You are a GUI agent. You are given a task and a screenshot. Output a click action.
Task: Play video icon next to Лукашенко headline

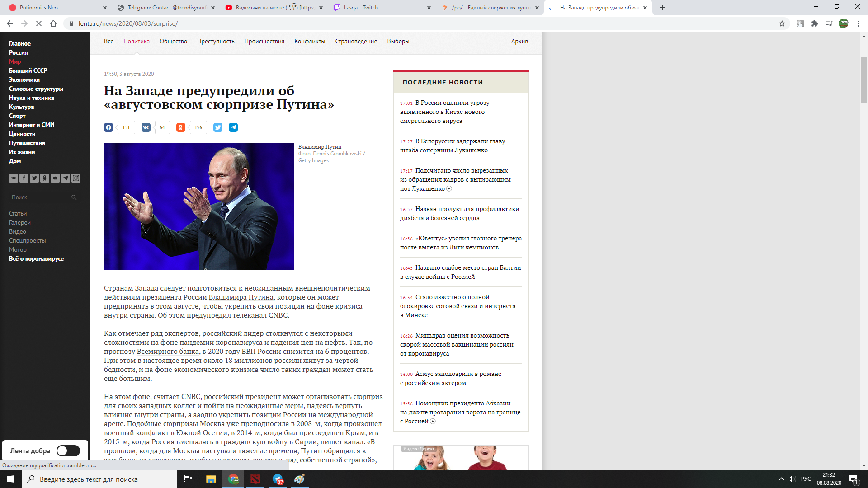click(x=449, y=189)
